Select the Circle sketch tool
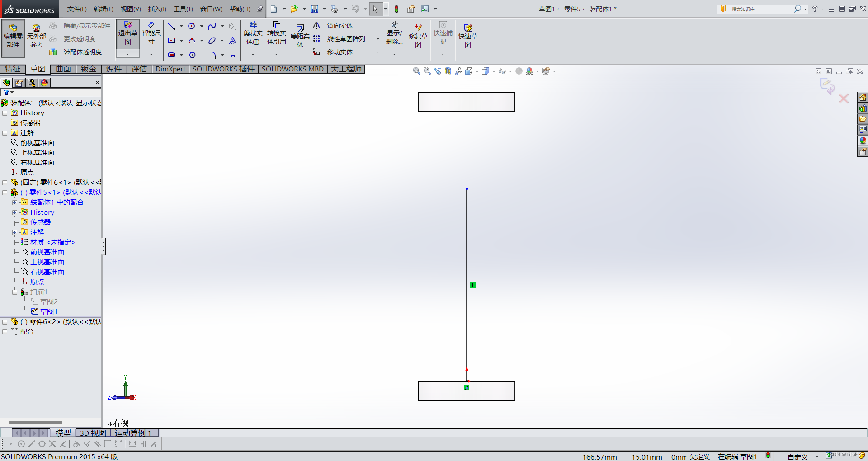Screen dimensions: 868x461 click(x=192, y=26)
